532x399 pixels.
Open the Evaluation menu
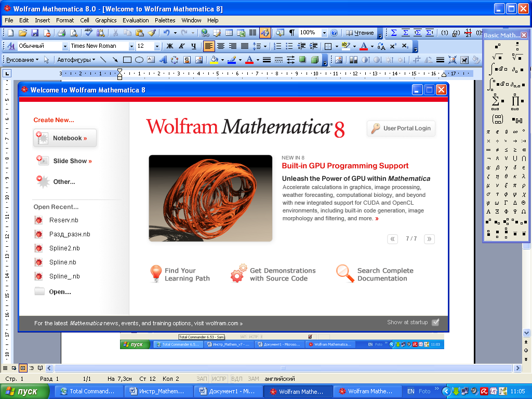point(136,20)
